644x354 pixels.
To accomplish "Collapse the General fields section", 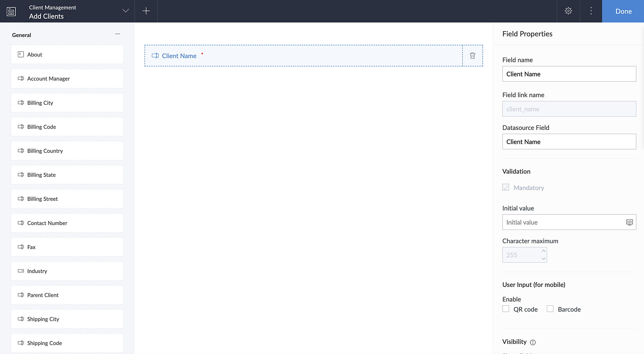I will coord(118,34).
